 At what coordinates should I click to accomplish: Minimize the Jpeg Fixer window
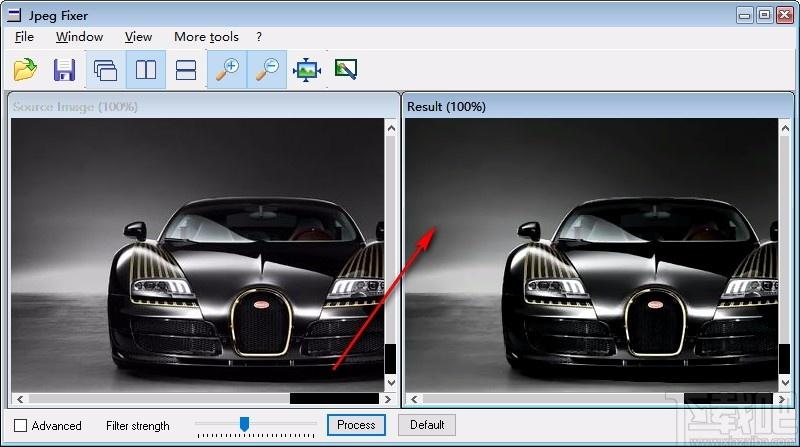click(745, 15)
